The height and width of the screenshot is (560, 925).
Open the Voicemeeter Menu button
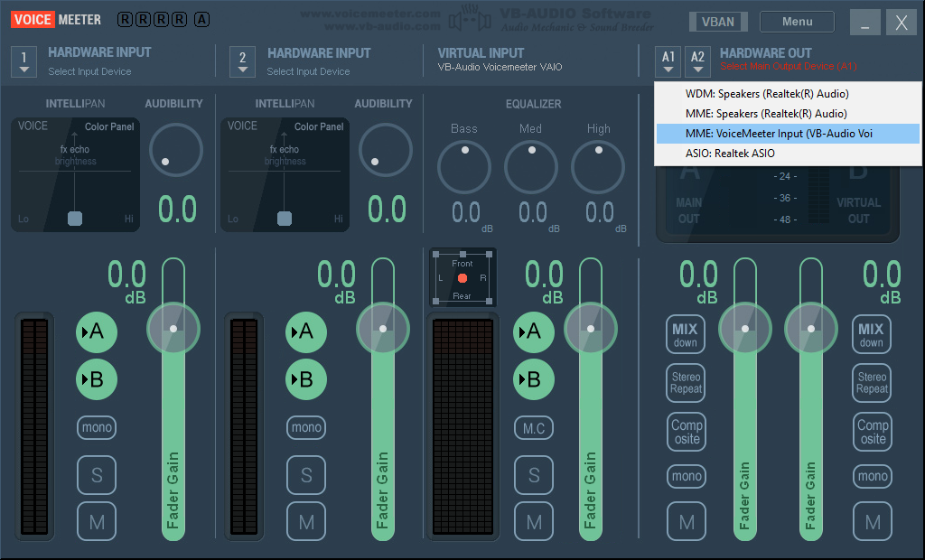point(797,22)
